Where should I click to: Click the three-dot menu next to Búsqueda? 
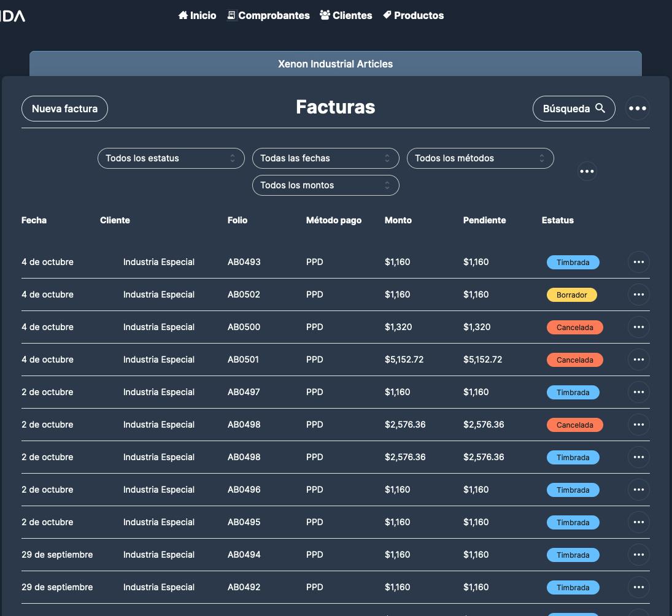(x=638, y=109)
